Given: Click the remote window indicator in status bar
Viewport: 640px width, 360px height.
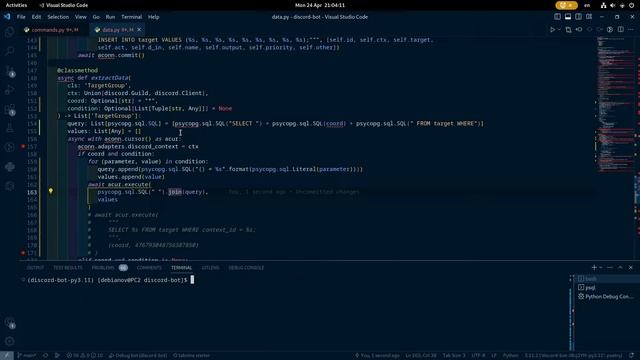Looking at the screenshot, I should pos(7,356).
